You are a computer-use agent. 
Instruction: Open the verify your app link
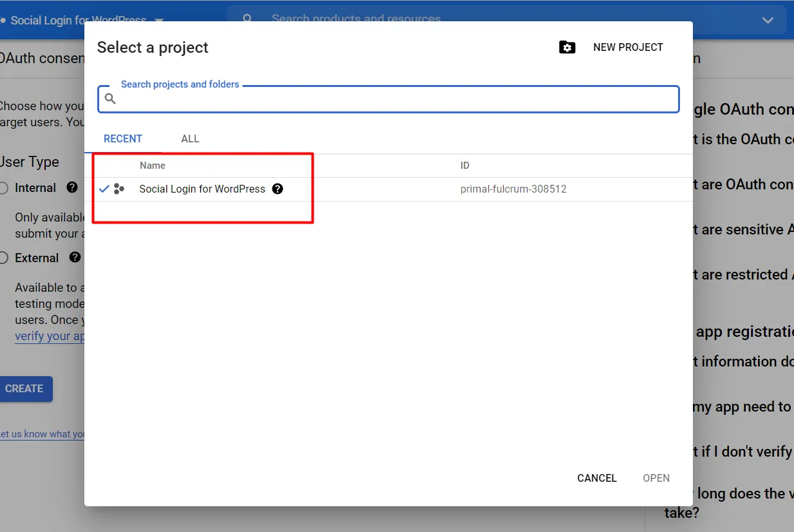50,336
